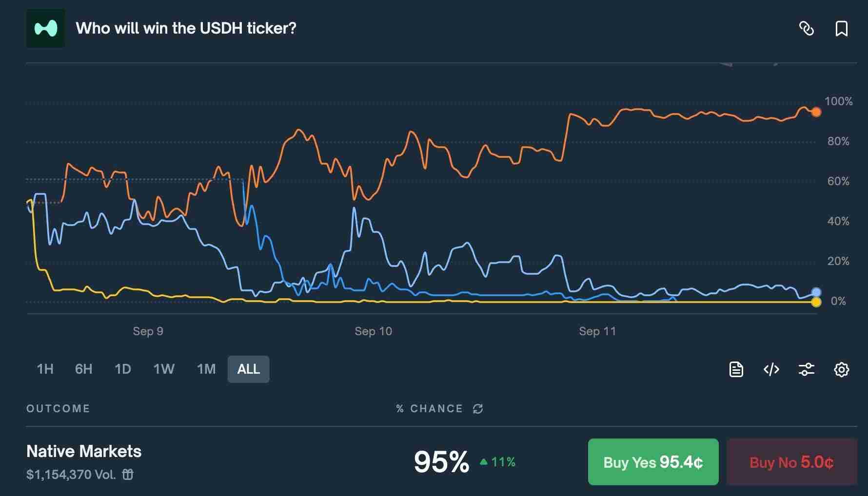This screenshot has width=868, height=496.
Task: Click Buy Yes at 95.4 cents
Action: (x=653, y=461)
